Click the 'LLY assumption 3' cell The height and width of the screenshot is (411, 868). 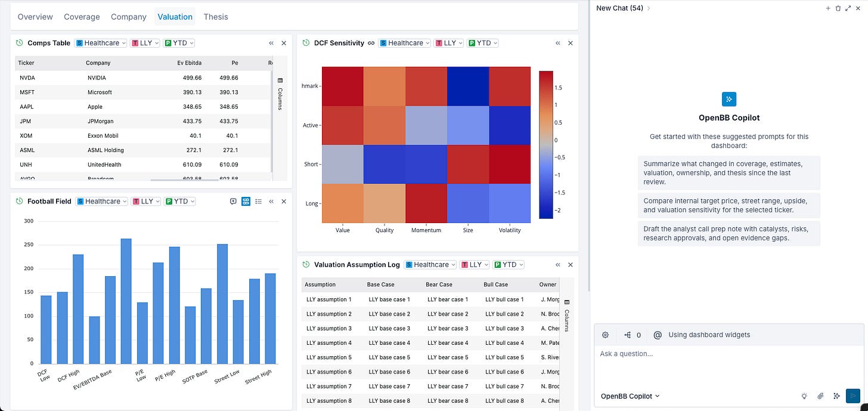(x=329, y=329)
